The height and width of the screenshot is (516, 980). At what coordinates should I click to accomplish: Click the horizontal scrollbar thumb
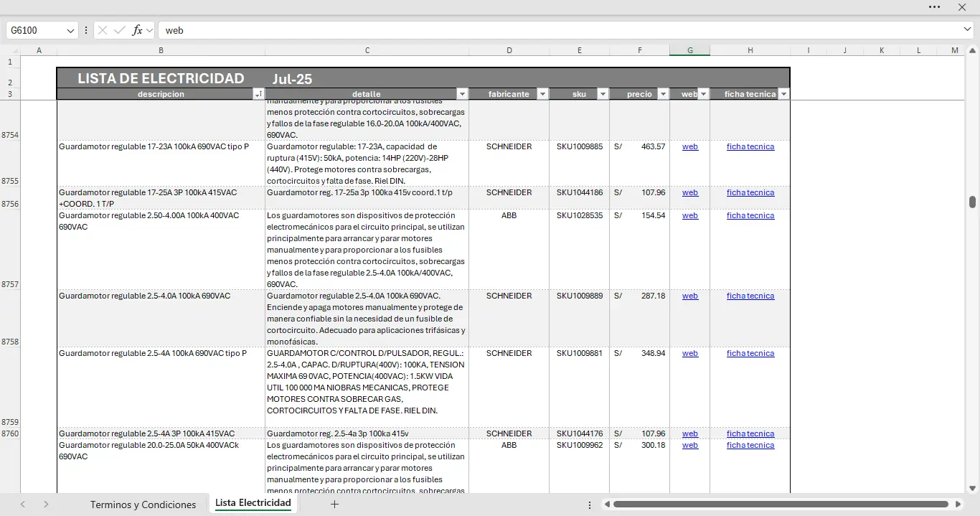point(781,505)
